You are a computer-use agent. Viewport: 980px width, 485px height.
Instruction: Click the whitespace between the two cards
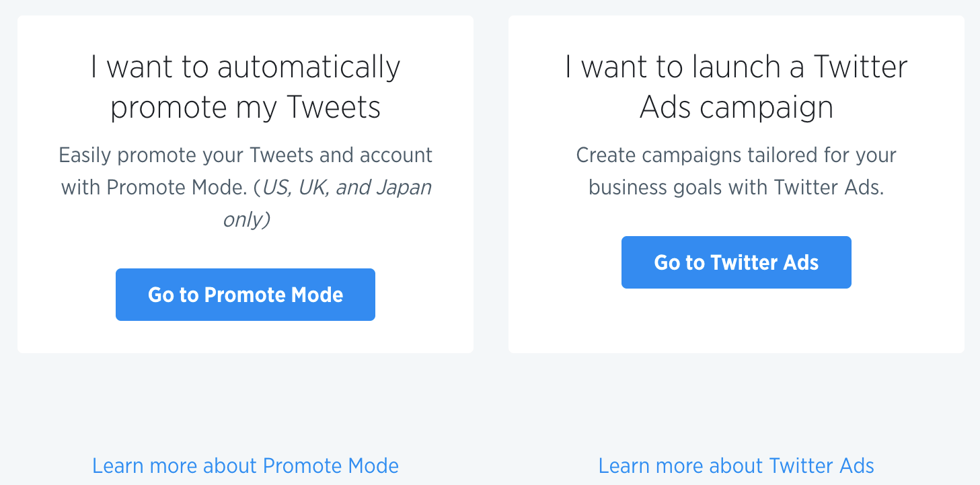click(491, 184)
